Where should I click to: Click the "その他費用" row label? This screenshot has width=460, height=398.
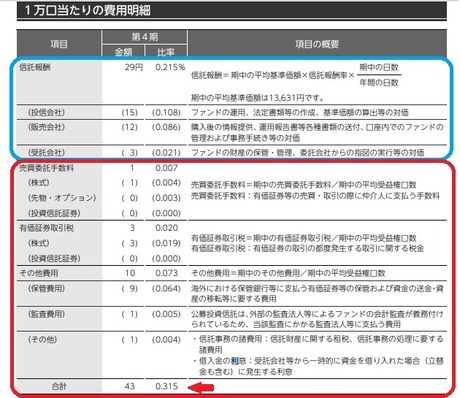(x=39, y=273)
